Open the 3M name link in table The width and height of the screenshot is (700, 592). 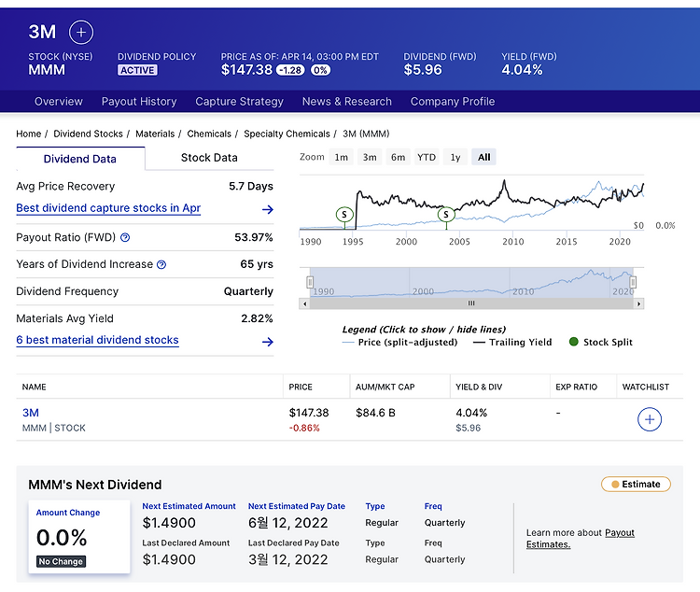point(31,413)
